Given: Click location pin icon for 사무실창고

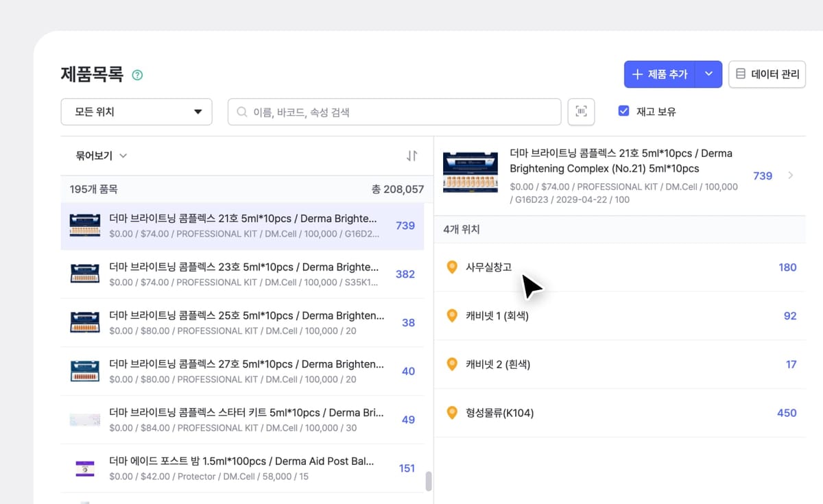Looking at the screenshot, I should (x=451, y=267).
